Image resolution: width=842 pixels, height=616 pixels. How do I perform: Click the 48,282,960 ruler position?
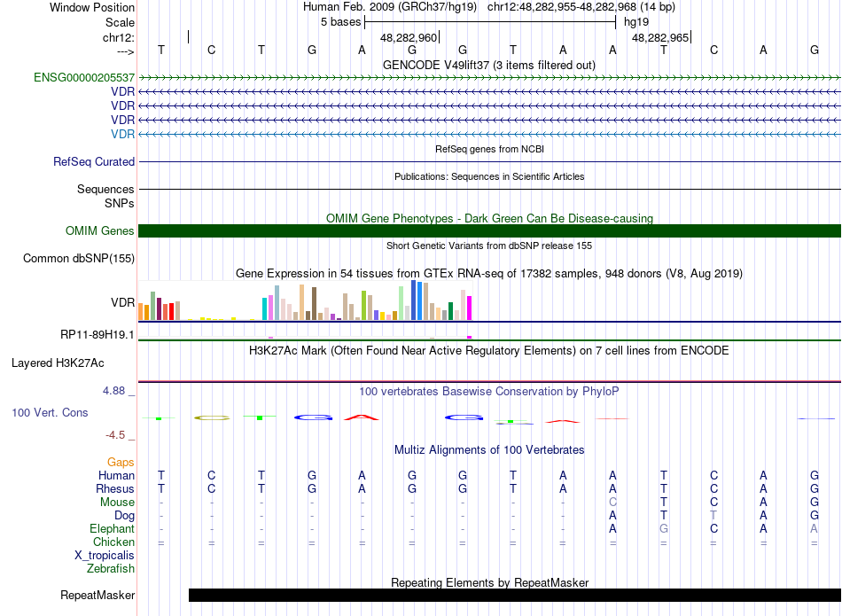[x=409, y=37]
